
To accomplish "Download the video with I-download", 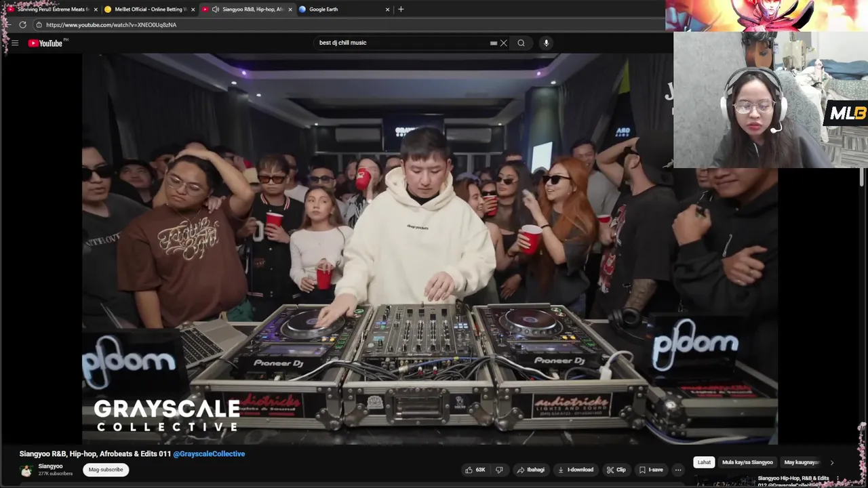I will 575,470.
